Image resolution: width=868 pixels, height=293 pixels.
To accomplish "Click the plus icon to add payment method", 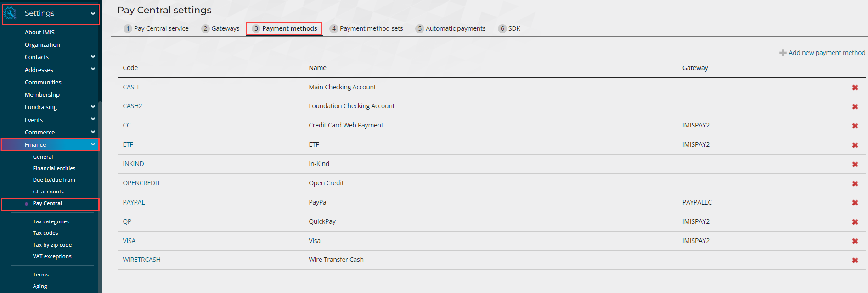I will coord(783,53).
